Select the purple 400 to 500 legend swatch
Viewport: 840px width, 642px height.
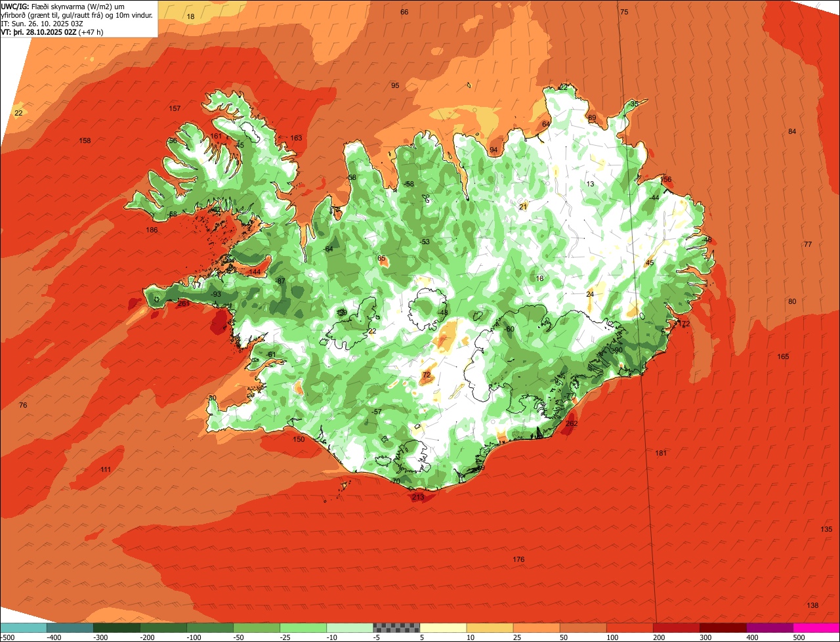(769, 628)
